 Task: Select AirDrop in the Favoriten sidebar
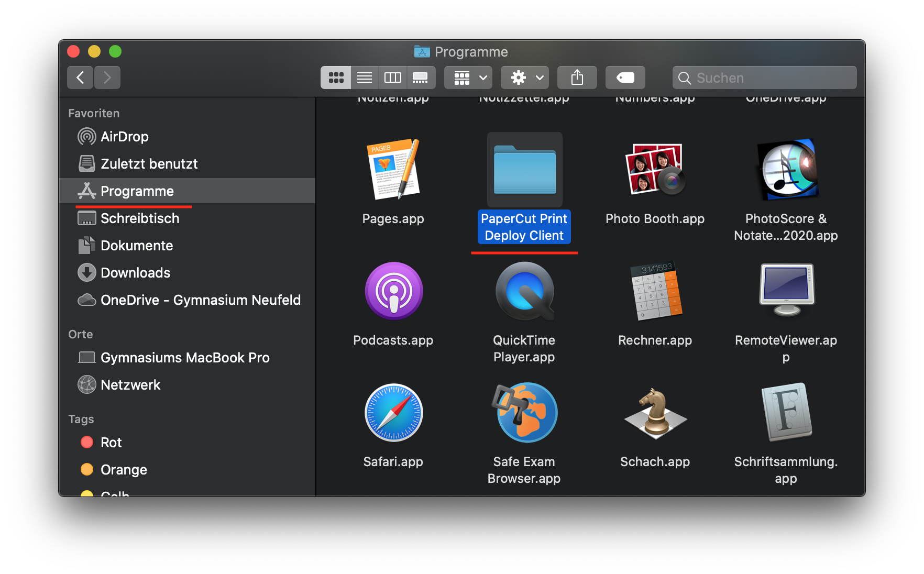click(124, 137)
